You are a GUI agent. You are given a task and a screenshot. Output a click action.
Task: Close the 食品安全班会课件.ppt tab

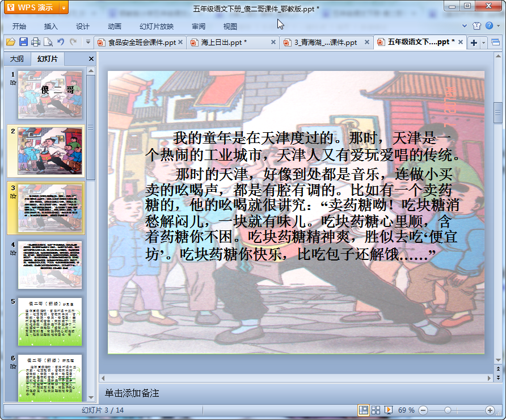180,42
